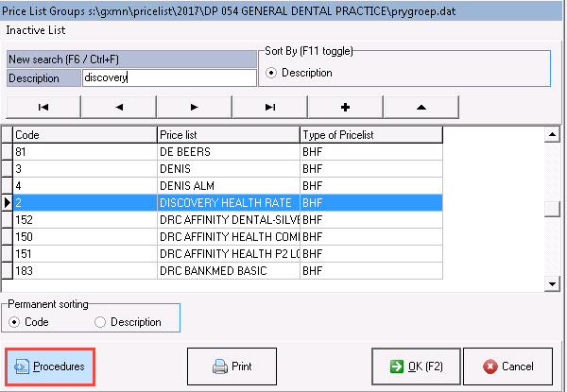Open Procedures for selected price list
Image resolution: width=567 pixels, height=392 pixels.
tap(50, 366)
